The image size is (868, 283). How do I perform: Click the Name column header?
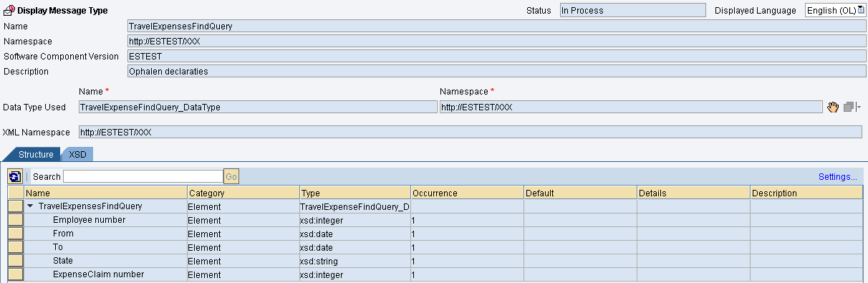click(106, 193)
